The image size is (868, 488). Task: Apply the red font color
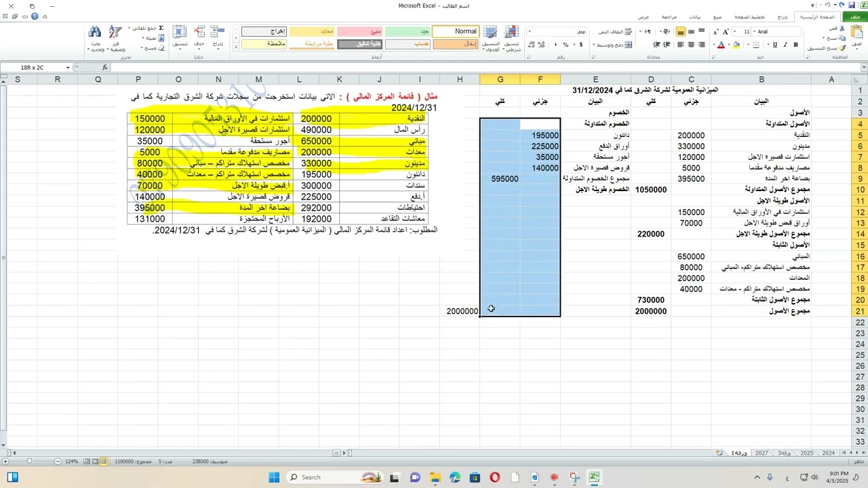coord(721,45)
